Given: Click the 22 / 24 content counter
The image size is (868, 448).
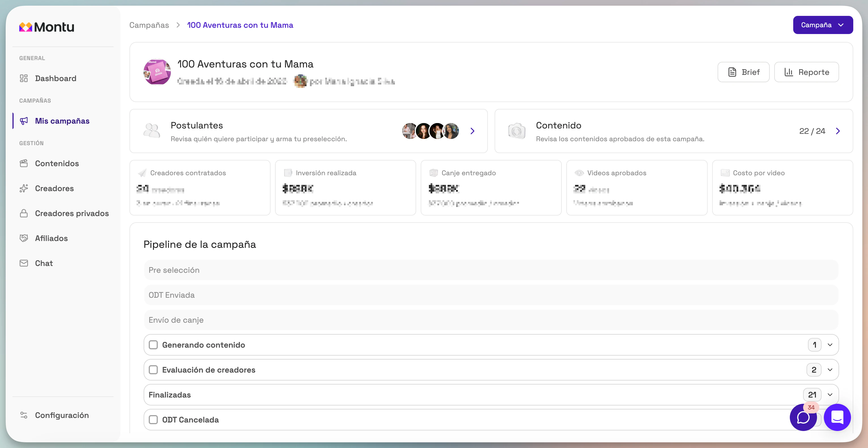Looking at the screenshot, I should [x=812, y=131].
